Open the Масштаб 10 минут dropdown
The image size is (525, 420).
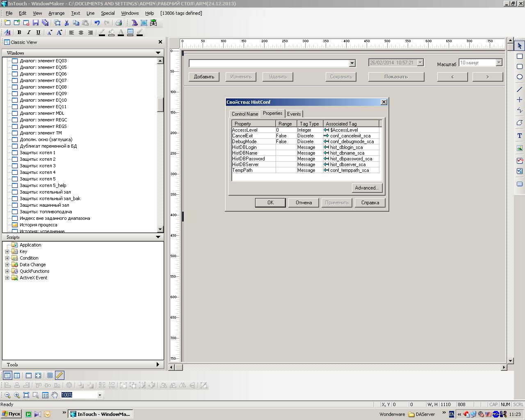[499, 63]
